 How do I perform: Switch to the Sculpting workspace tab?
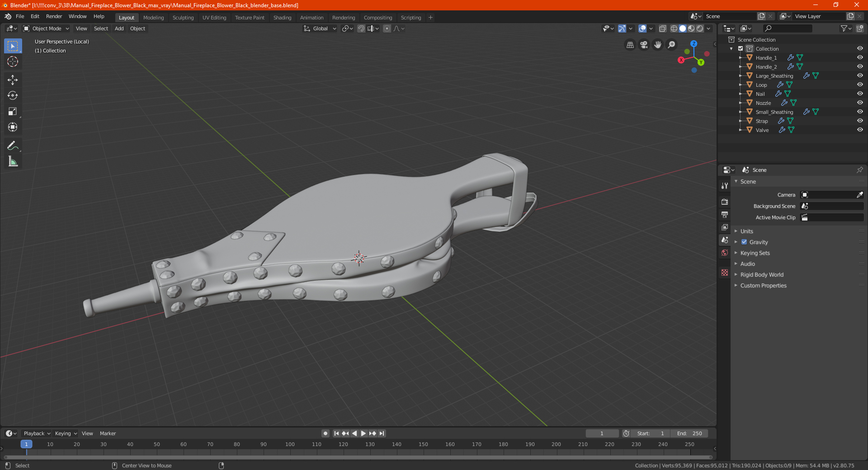click(x=183, y=18)
